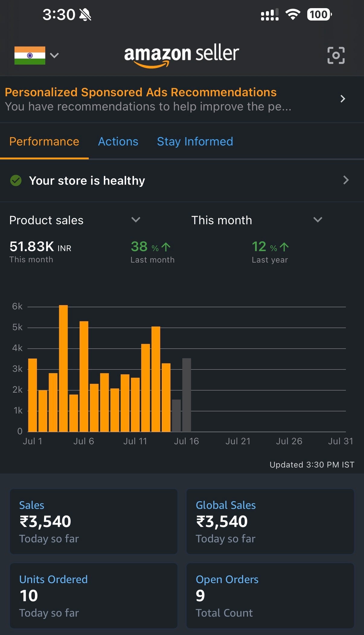This screenshot has width=364, height=635.
Task: Open 'Your store is healthy' details
Action: click(182, 180)
